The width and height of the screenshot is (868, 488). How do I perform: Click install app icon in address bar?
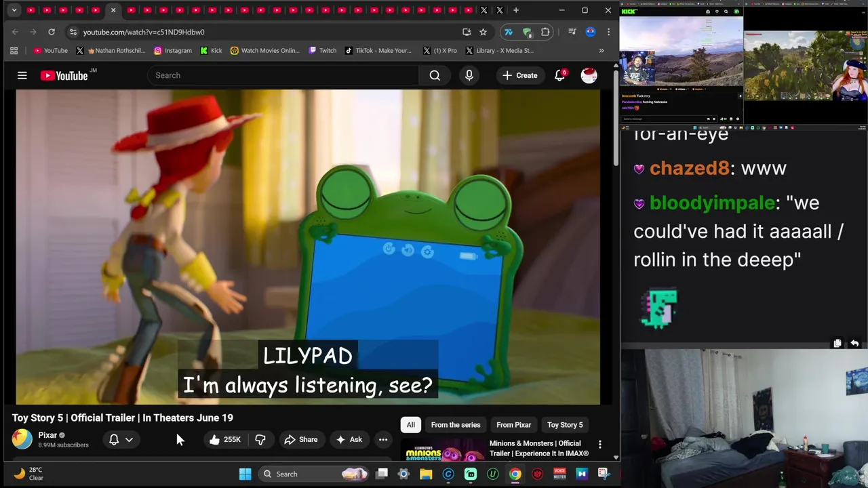coord(467,32)
